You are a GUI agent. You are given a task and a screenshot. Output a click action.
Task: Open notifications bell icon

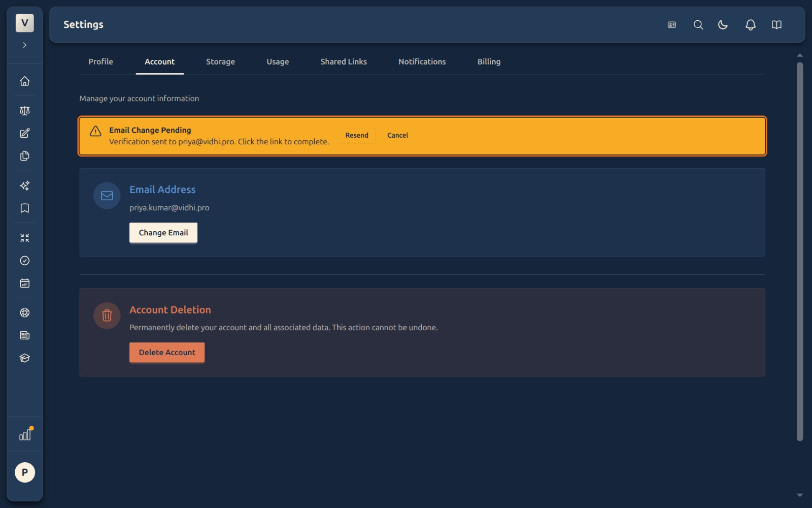751,25
